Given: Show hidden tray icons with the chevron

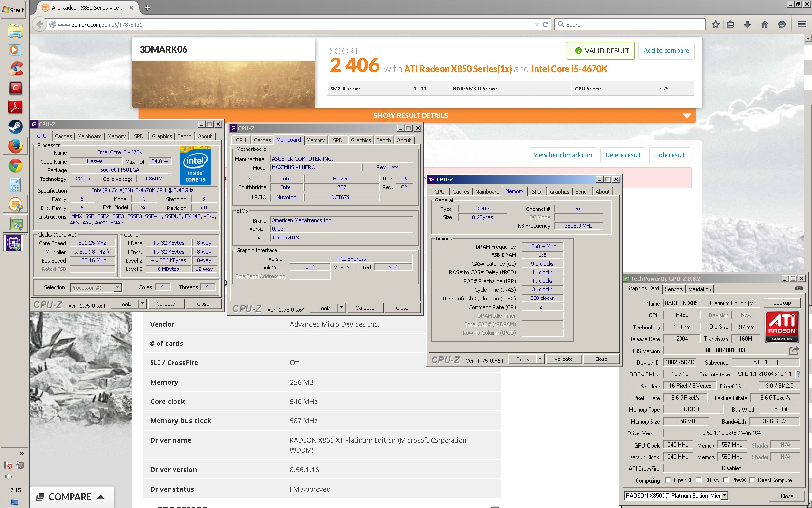Looking at the screenshot, I should pyautogui.click(x=21, y=453).
